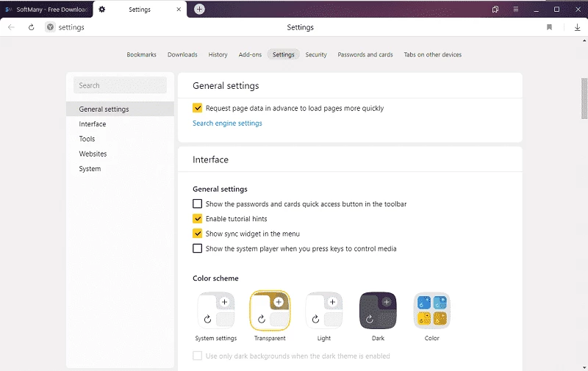
Task: Click the bookmark icon in address bar
Action: point(549,27)
